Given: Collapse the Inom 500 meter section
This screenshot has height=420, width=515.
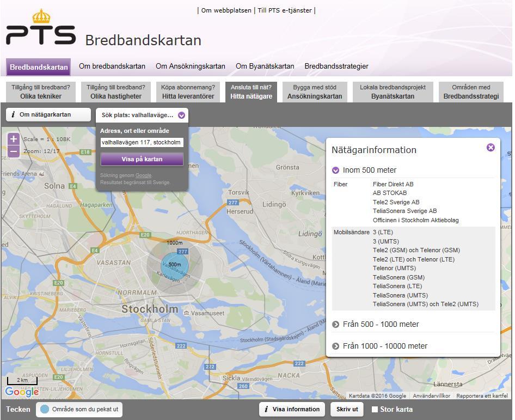Looking at the screenshot, I should point(335,171).
